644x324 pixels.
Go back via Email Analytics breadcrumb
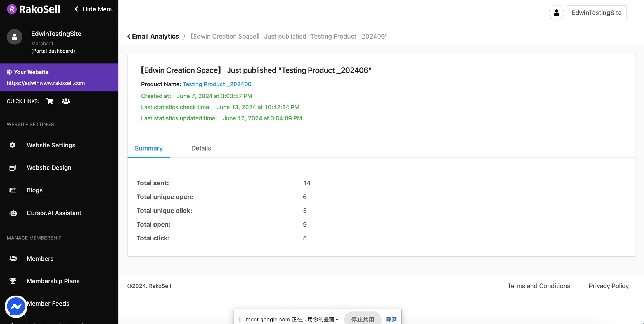coord(153,36)
